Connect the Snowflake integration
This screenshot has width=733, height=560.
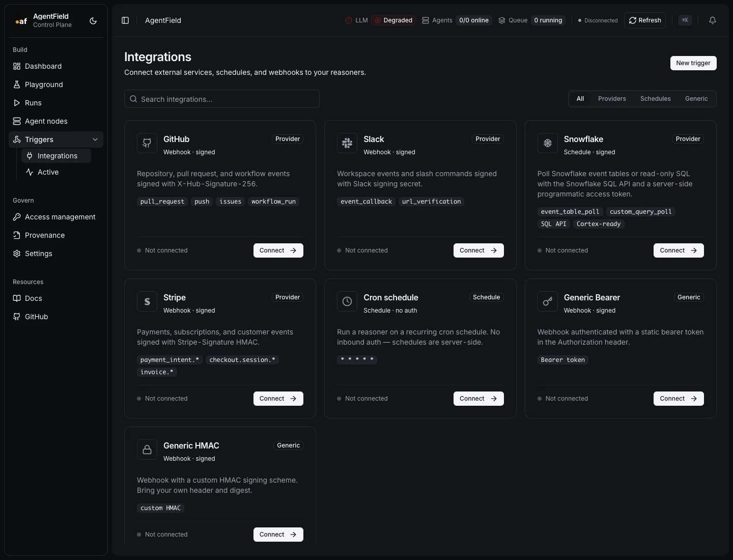point(679,250)
